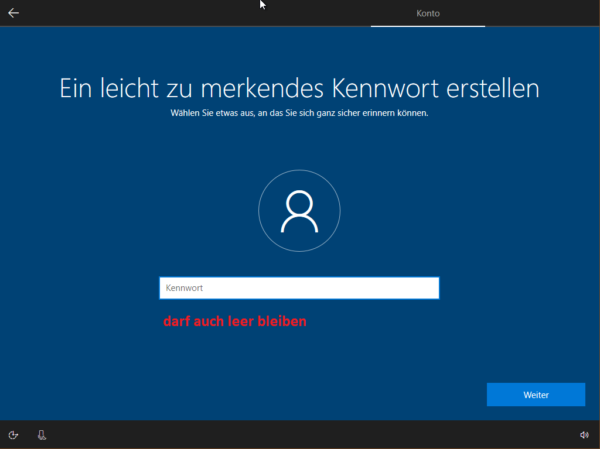Screen dimensions: 600x449
Task: Select the subtitle text 'Wählen Sie etwas aus'
Action: tap(213, 113)
